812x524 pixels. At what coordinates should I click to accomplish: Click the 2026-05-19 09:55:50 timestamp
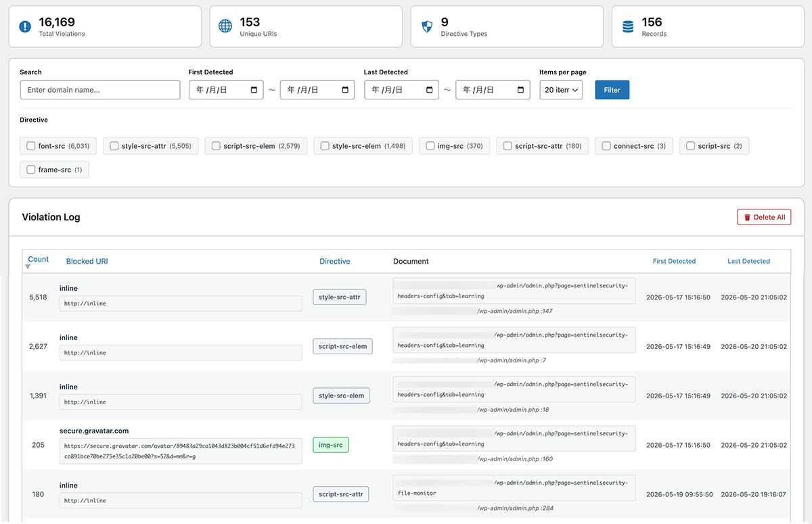click(x=679, y=495)
